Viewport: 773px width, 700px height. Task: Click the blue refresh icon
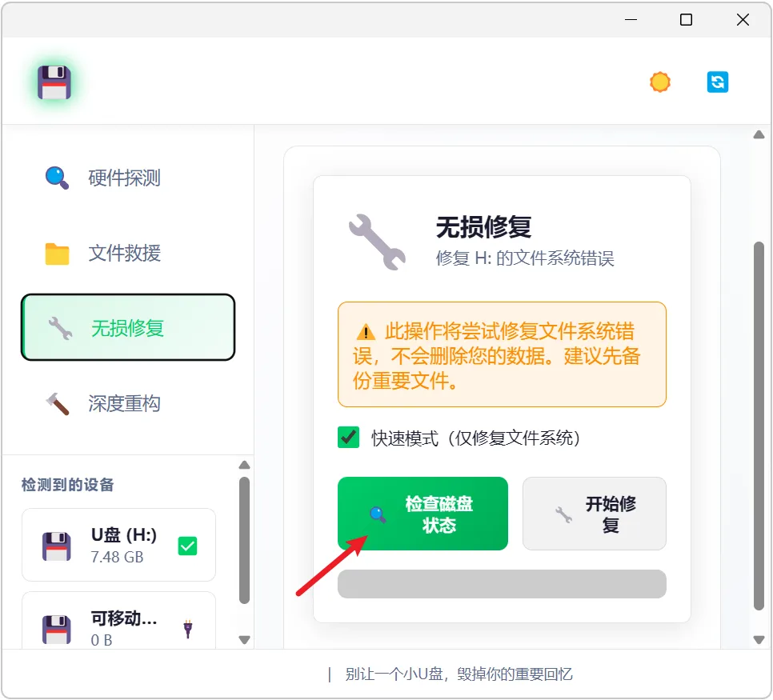[717, 82]
